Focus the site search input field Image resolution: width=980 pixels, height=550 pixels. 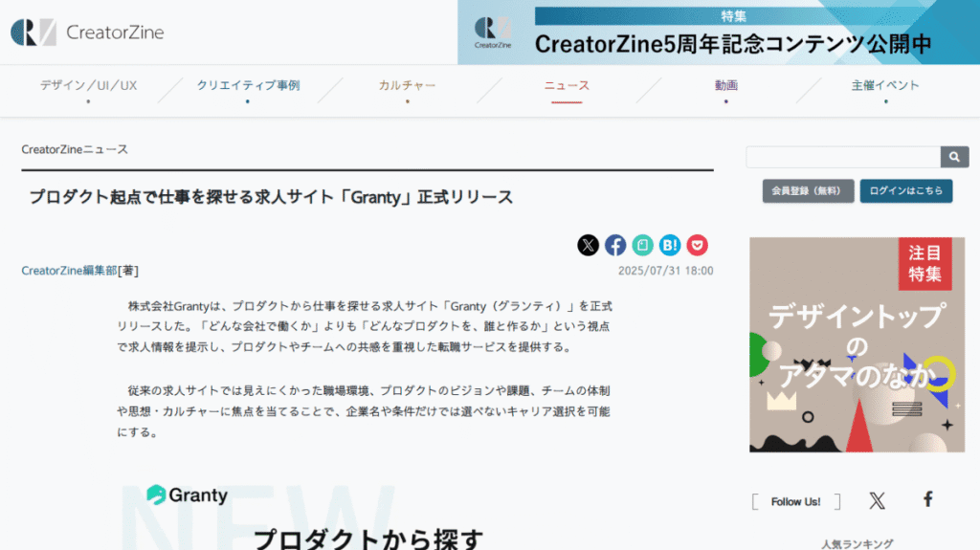coord(843,157)
